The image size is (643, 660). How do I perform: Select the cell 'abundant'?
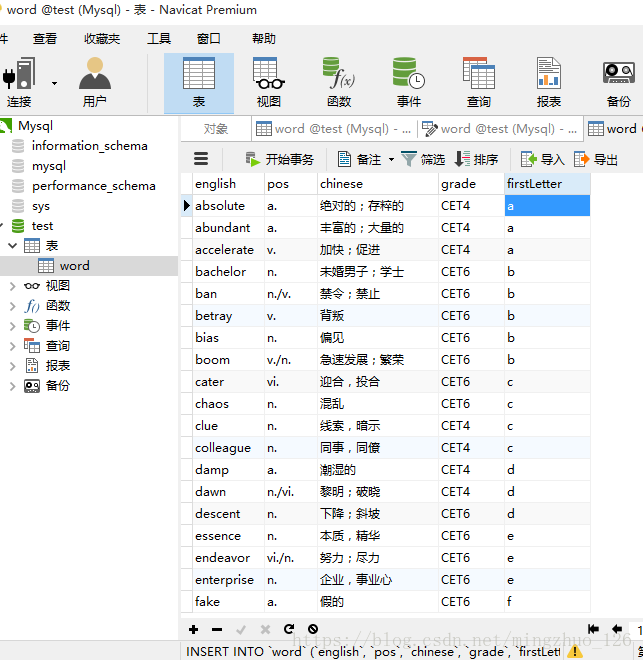tap(229, 228)
